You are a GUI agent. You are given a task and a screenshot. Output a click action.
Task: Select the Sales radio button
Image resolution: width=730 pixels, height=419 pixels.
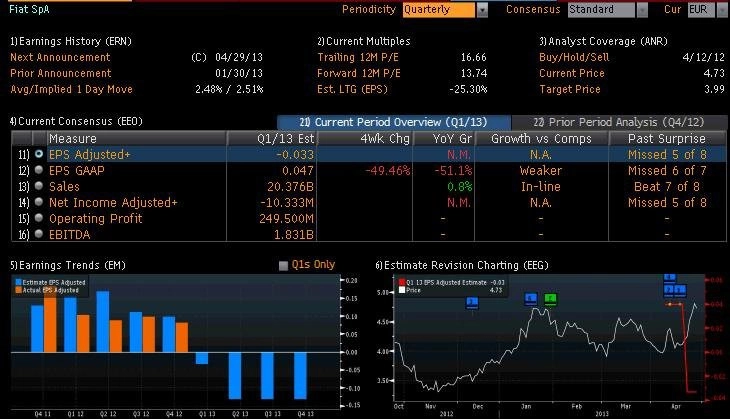pos(39,186)
